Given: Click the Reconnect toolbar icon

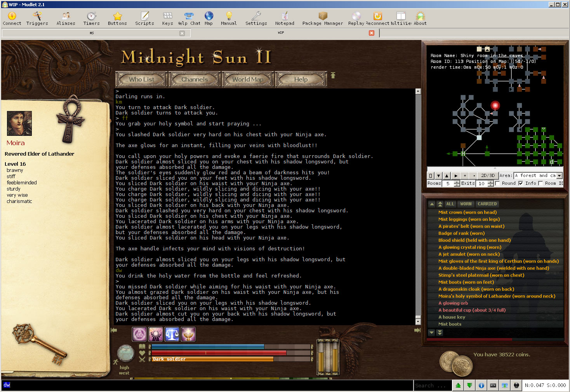Looking at the screenshot, I should click(x=377, y=18).
